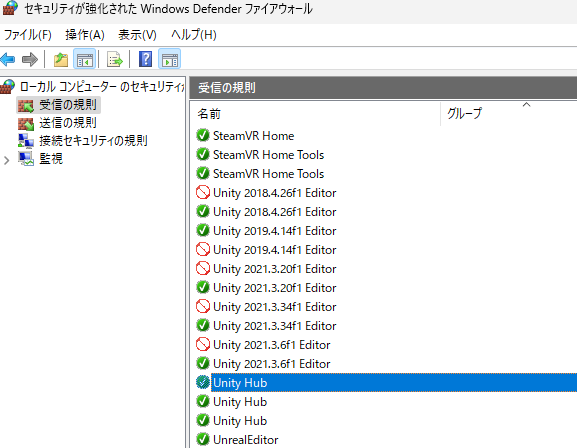The height and width of the screenshot is (448, 577).
Task: Click the 接続セキュリティの規則 tree icon
Action: tap(26, 141)
